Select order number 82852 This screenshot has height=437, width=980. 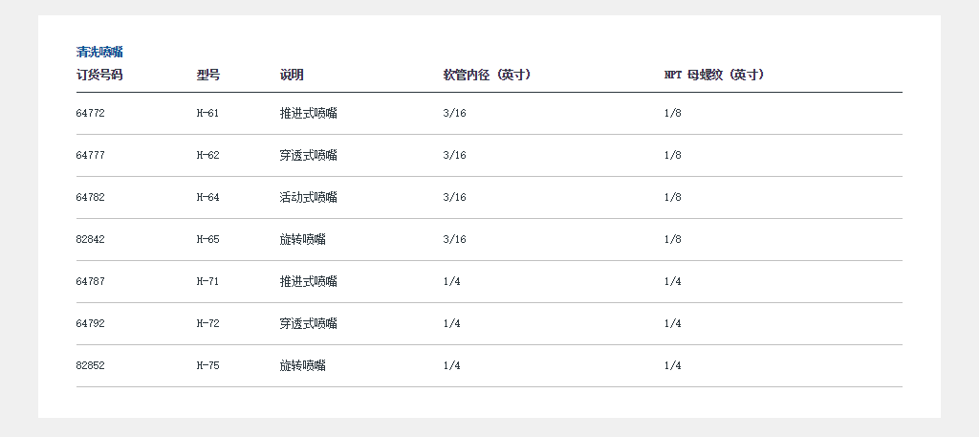[x=91, y=366]
